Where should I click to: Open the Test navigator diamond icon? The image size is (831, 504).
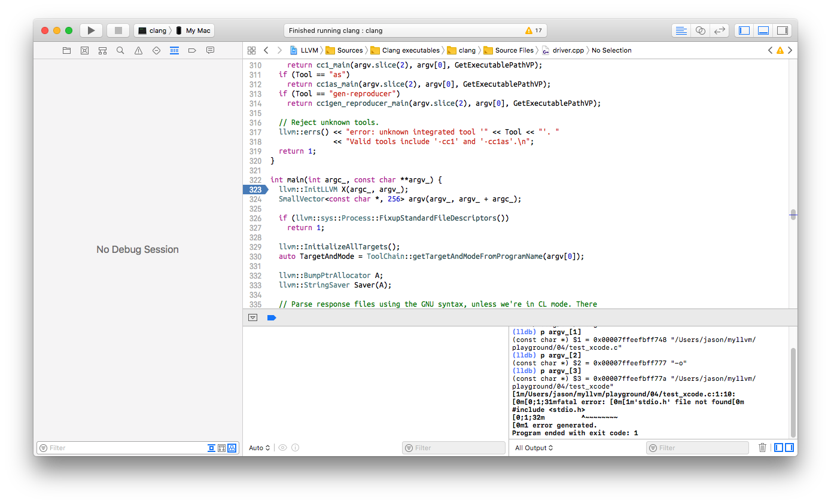pos(156,51)
